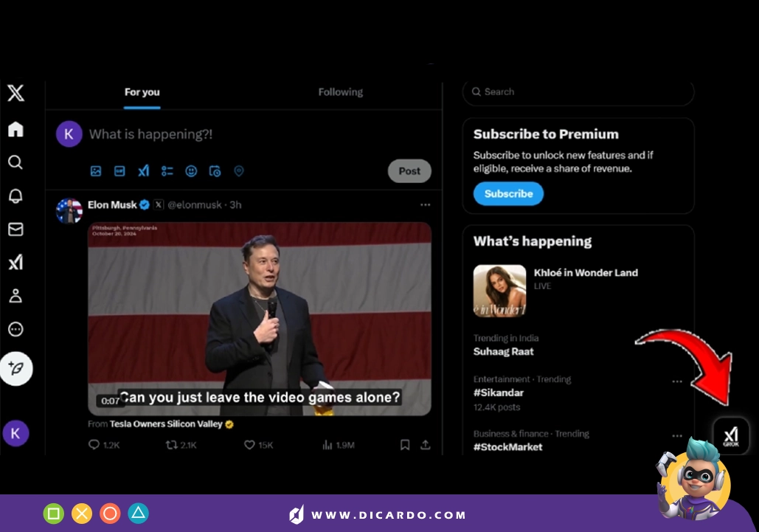Image resolution: width=759 pixels, height=532 pixels.
Task: Click the white compose post feather button
Action: click(16, 369)
